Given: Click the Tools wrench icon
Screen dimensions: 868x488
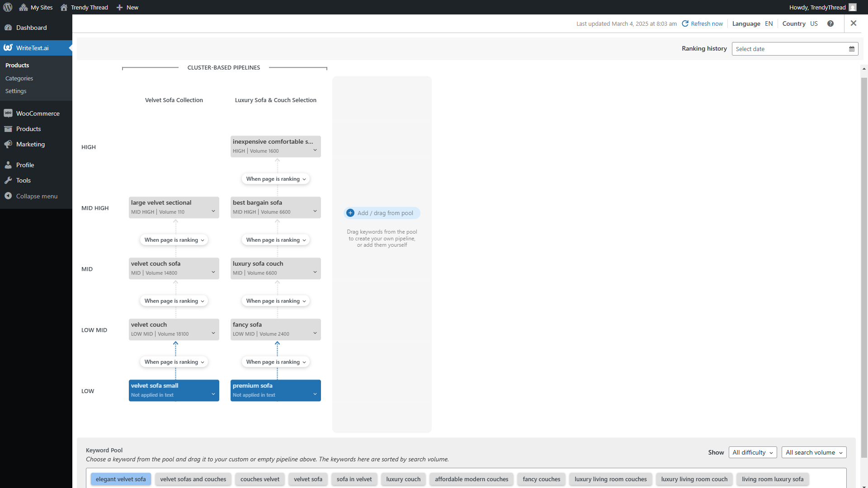Looking at the screenshot, I should pos(8,180).
